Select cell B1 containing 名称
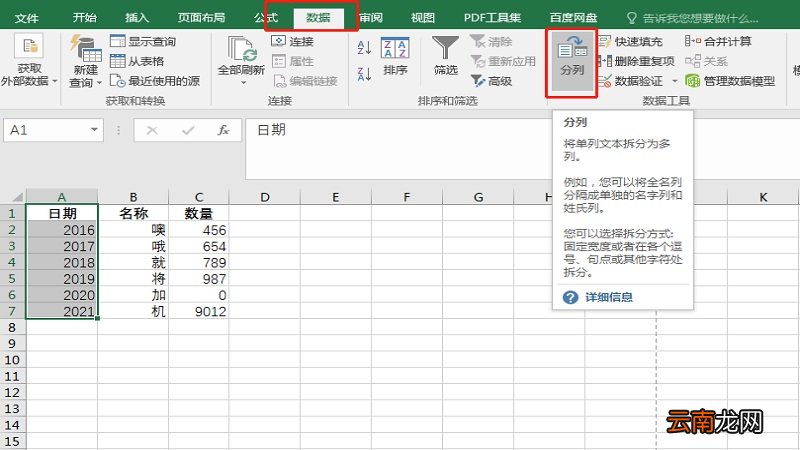Screen dimensions: 800x450 [x=133, y=213]
